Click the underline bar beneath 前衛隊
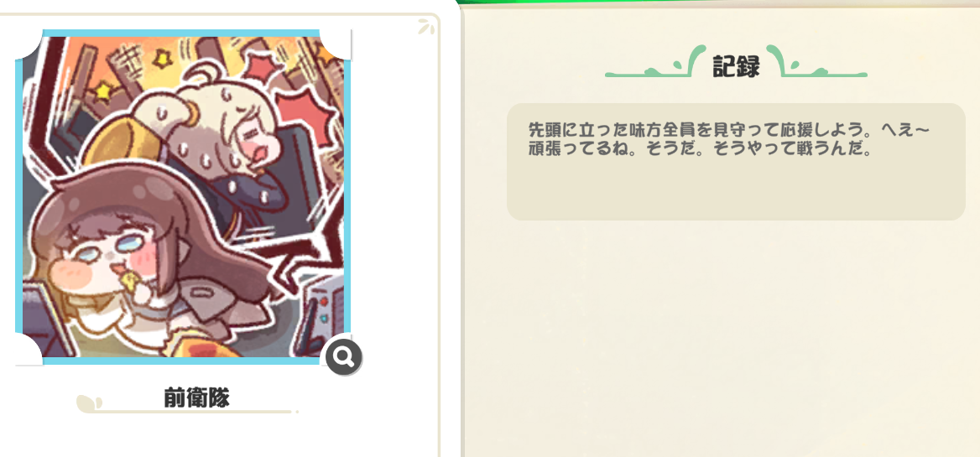The height and width of the screenshot is (457, 980). pyautogui.click(x=194, y=412)
